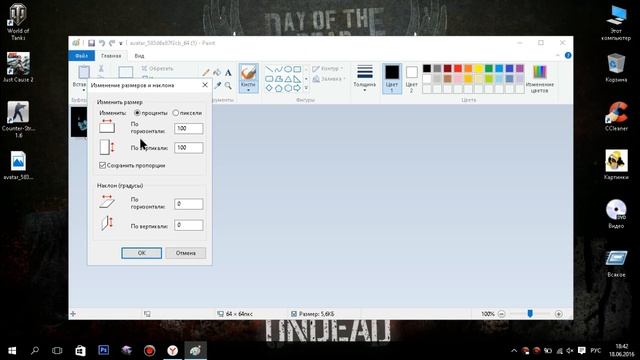The image size is (640, 360).
Task: Click resize vertical percent field
Action: [x=189, y=148]
